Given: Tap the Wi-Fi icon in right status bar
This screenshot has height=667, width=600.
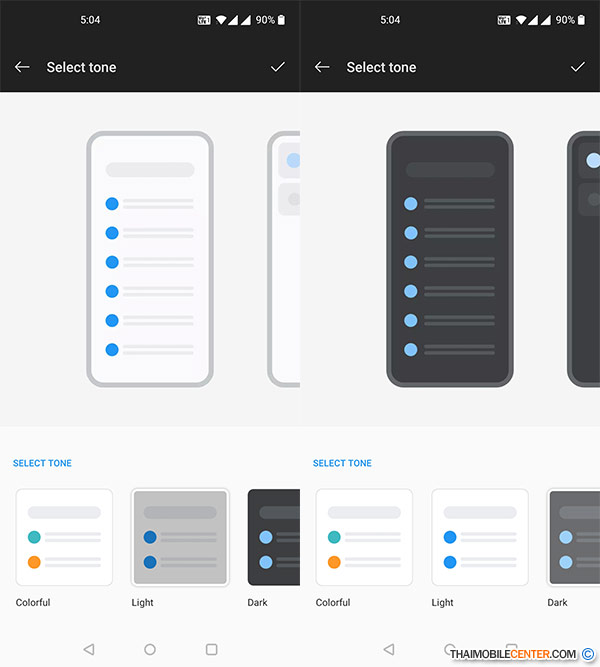Looking at the screenshot, I should [521, 20].
